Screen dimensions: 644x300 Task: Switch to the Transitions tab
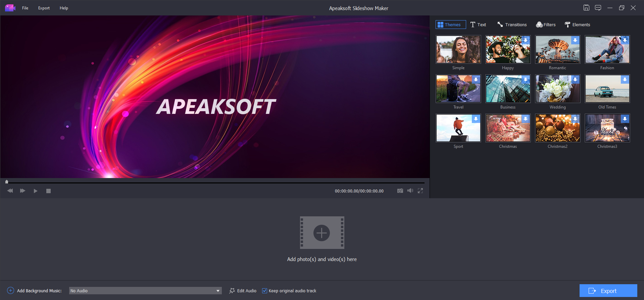point(512,25)
